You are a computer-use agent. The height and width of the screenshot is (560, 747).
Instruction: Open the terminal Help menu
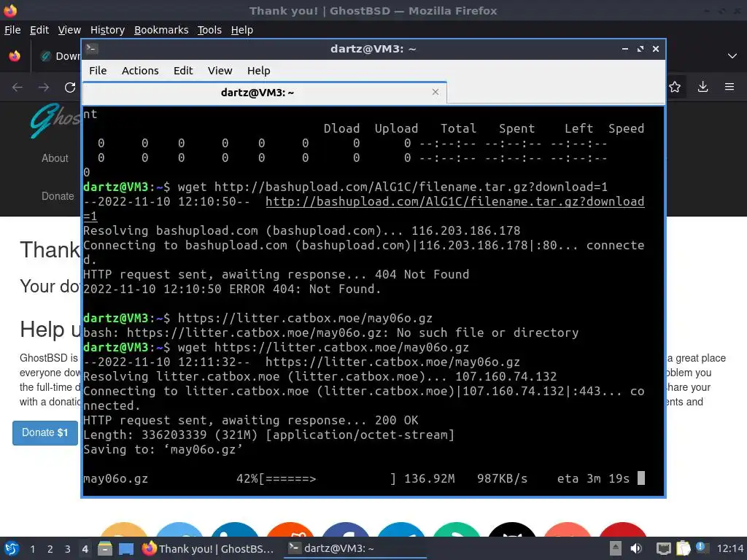click(x=259, y=71)
